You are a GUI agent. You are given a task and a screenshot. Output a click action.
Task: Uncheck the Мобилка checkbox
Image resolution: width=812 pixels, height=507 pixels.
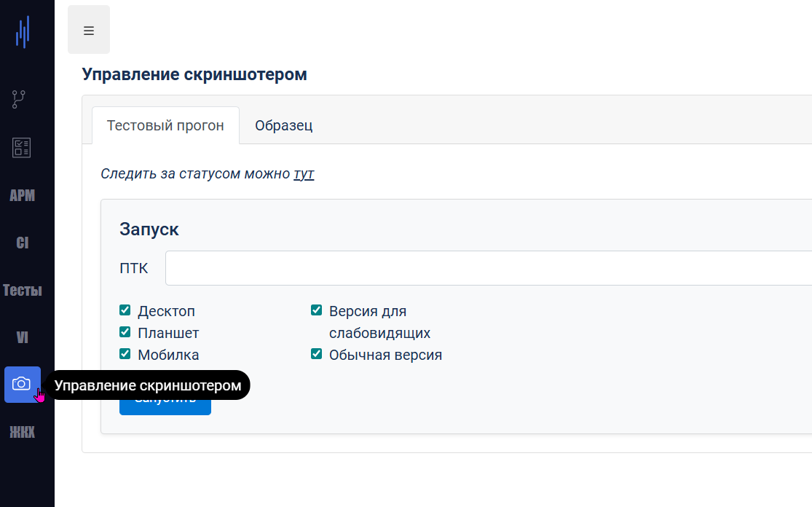click(x=125, y=354)
